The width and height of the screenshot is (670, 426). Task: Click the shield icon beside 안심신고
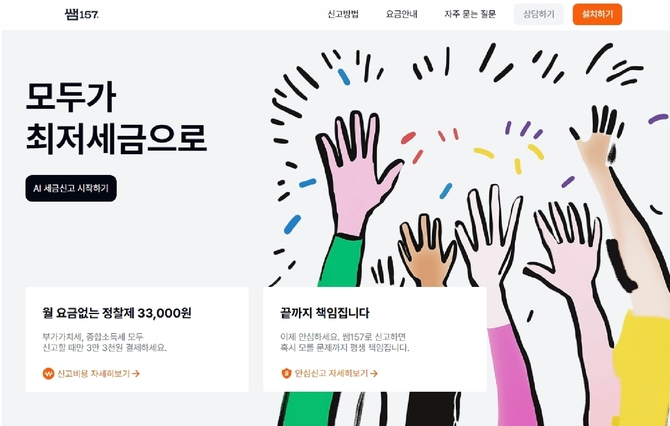[286, 373]
